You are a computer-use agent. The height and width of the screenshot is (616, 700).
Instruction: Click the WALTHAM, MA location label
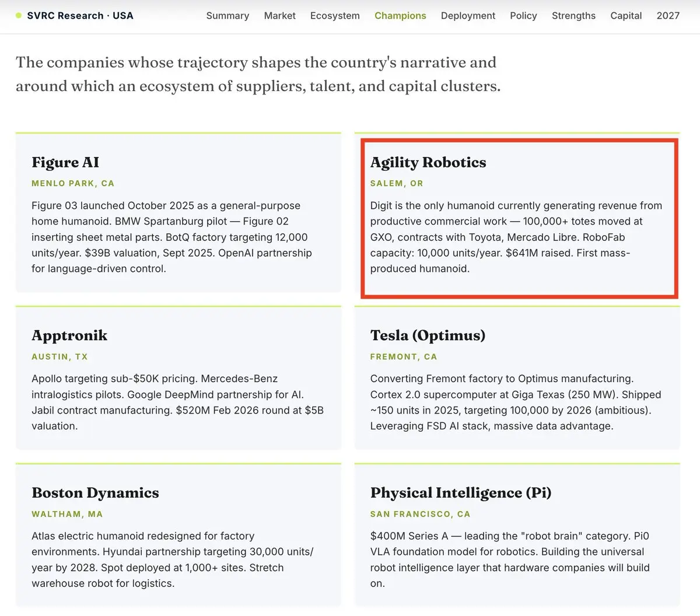67,514
